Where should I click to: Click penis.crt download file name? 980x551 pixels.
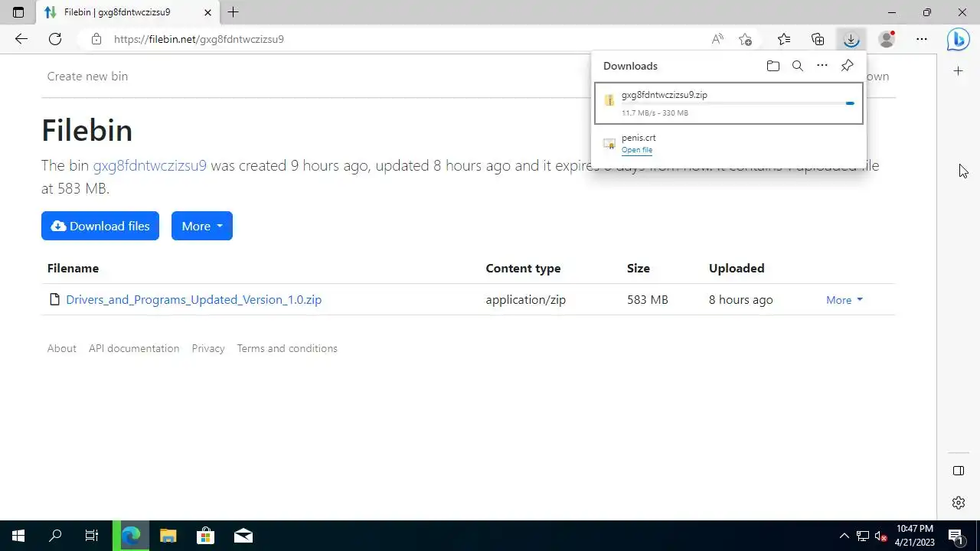[639, 138]
